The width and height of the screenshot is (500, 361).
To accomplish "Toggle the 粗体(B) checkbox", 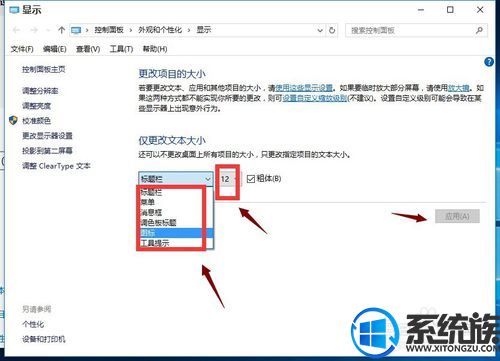I will click(251, 179).
